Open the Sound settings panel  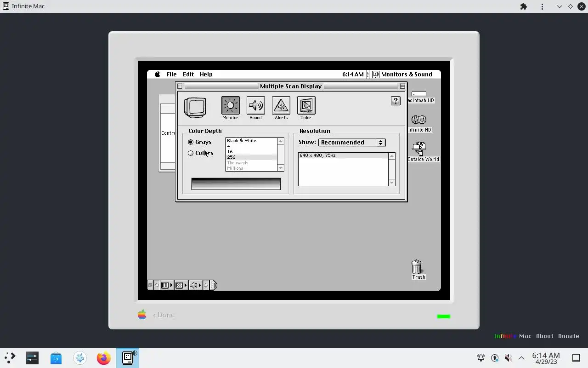(x=255, y=105)
